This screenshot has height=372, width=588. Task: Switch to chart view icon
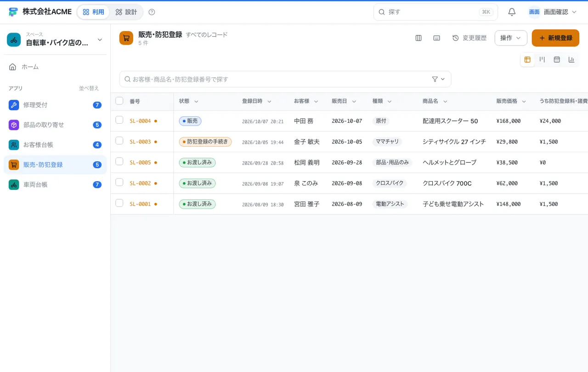571,59
